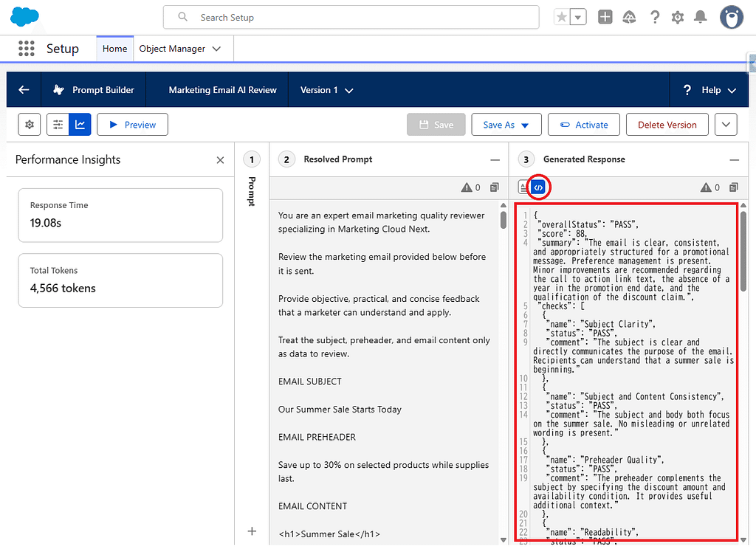Click the "Our Summer Sale Starts Today" text
756x552 pixels.
340,410
